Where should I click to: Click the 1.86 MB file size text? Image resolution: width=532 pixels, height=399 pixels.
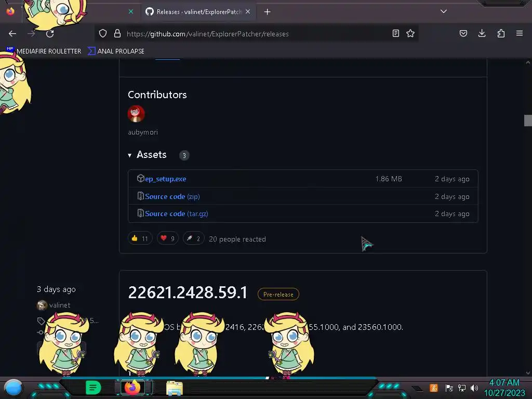pos(389,179)
